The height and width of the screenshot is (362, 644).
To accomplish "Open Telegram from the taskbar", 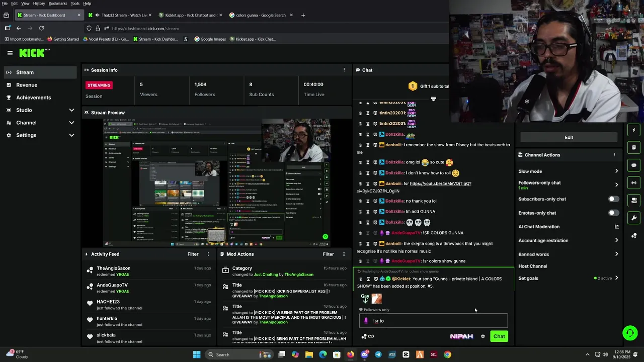I will click(x=378, y=354).
